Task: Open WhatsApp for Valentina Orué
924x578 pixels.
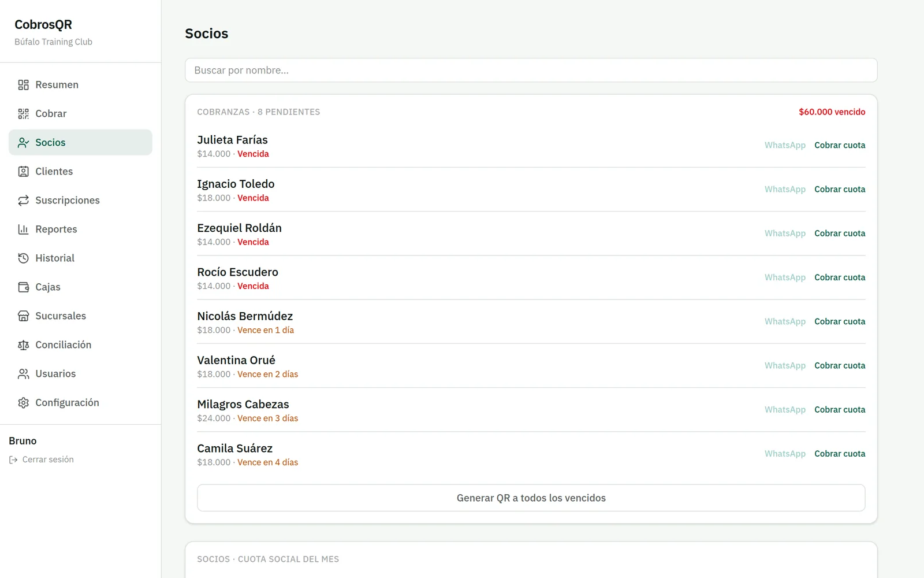Action: click(x=785, y=365)
